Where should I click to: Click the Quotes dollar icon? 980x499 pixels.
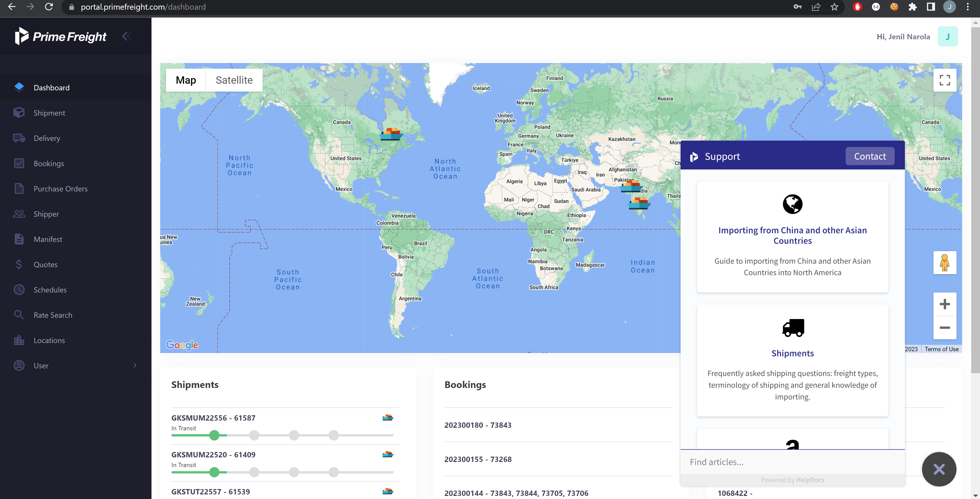coord(19,264)
